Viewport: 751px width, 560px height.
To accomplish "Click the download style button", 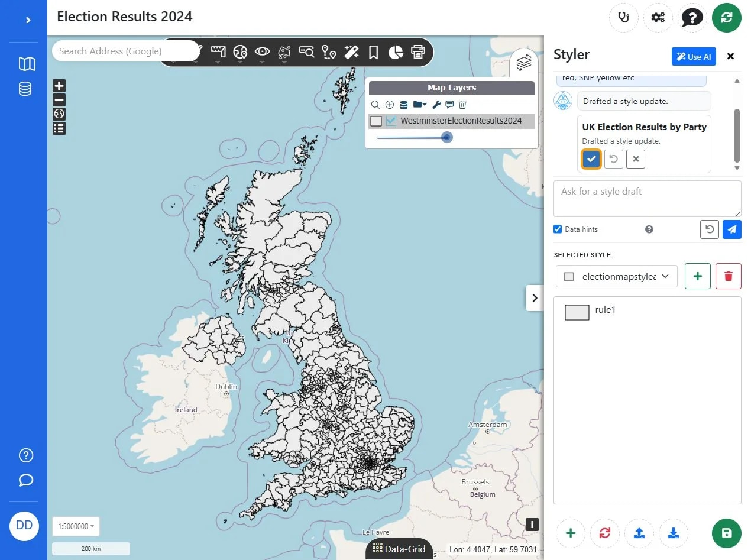I will pyautogui.click(x=674, y=533).
